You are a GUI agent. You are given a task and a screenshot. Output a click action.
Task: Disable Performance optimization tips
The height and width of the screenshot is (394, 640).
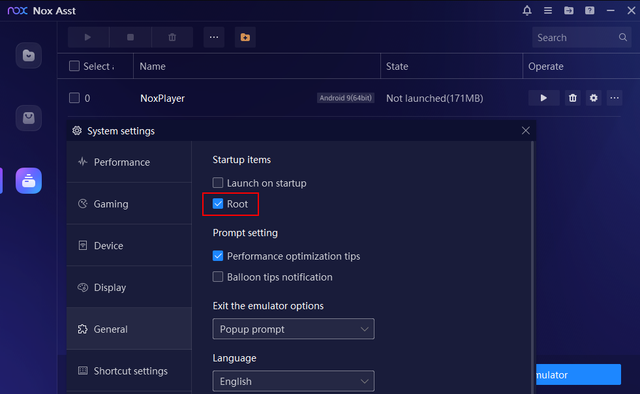point(218,256)
